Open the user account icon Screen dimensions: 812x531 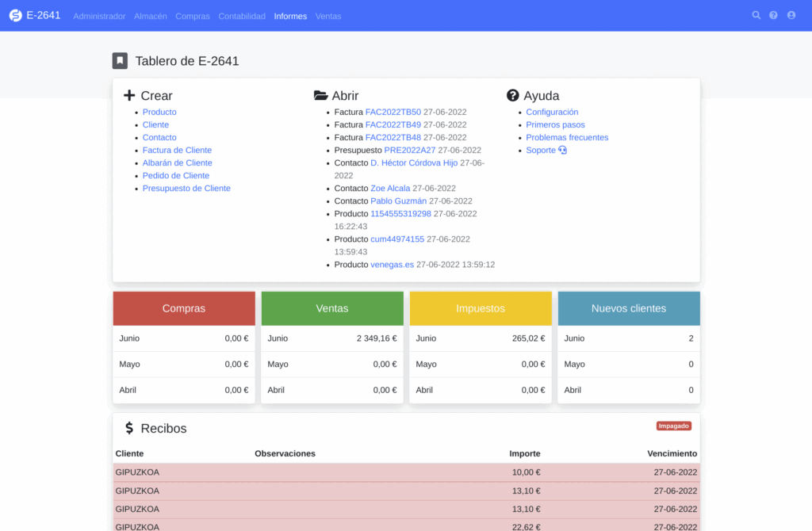791,16
